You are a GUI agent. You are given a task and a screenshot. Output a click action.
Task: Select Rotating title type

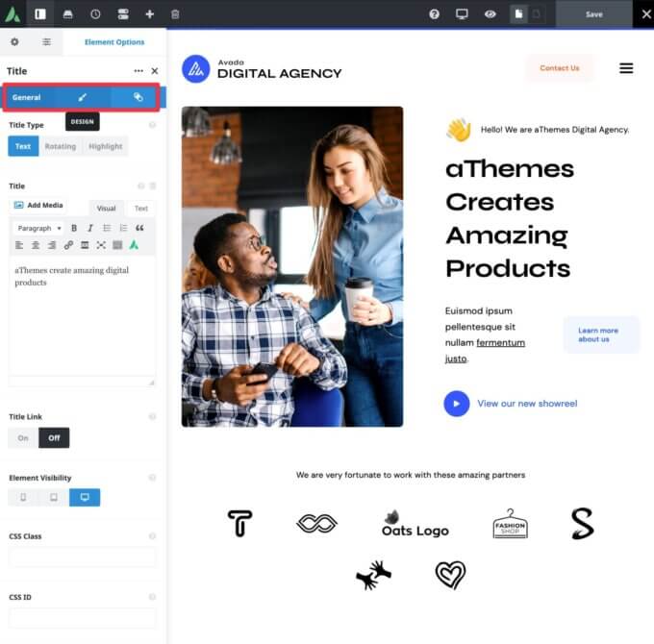point(61,146)
